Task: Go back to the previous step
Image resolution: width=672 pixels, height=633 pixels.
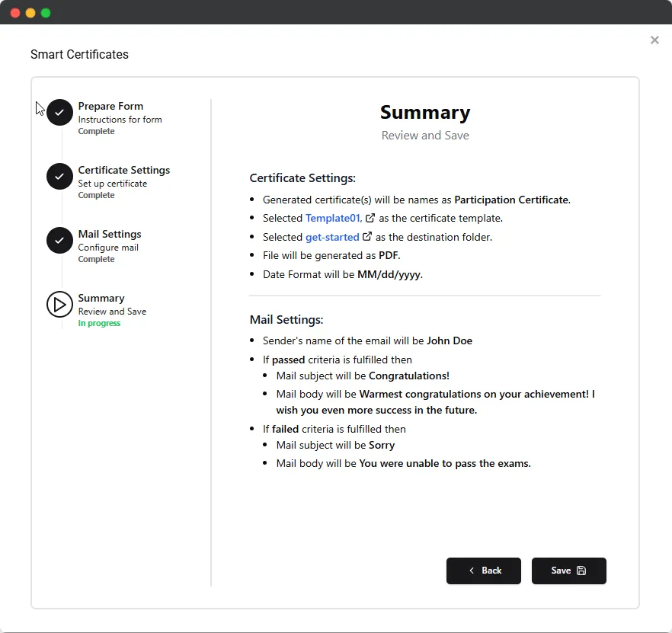Action: [483, 571]
